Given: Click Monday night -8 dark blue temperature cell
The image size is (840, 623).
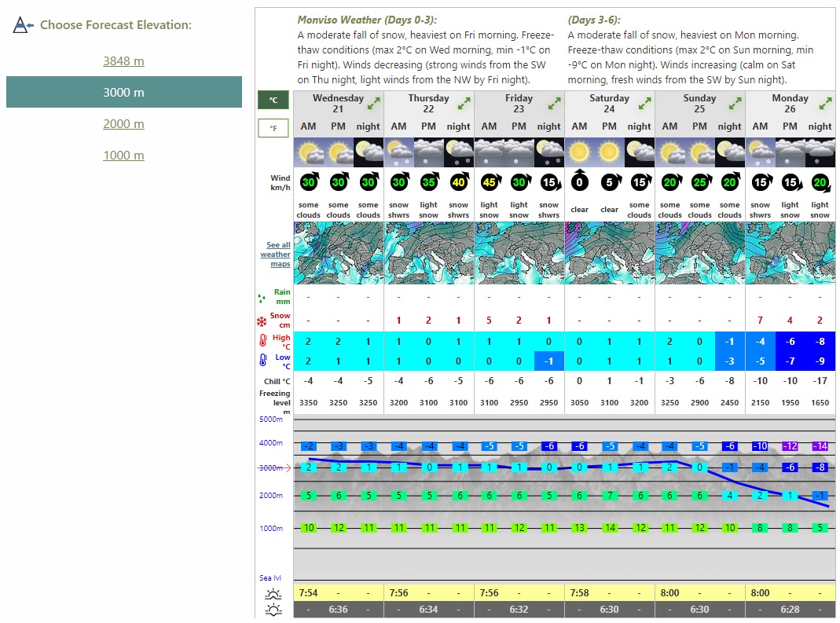Looking at the screenshot, I should pos(820,341).
